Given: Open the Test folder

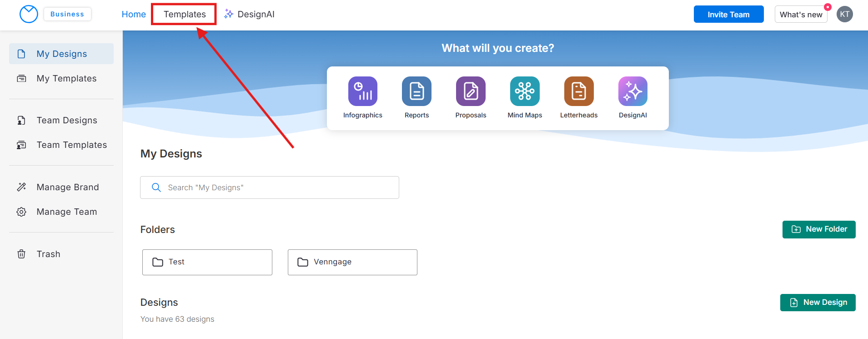Looking at the screenshot, I should point(207,262).
